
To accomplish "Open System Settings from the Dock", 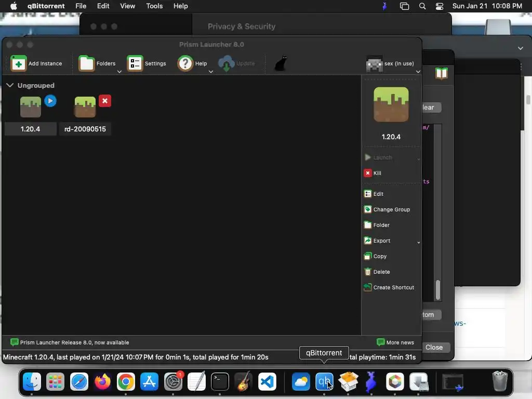I will [173, 382].
